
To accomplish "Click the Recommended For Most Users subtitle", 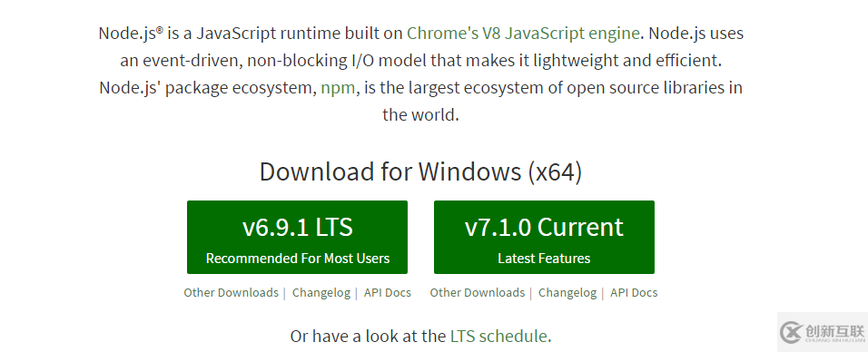I will (298, 258).
